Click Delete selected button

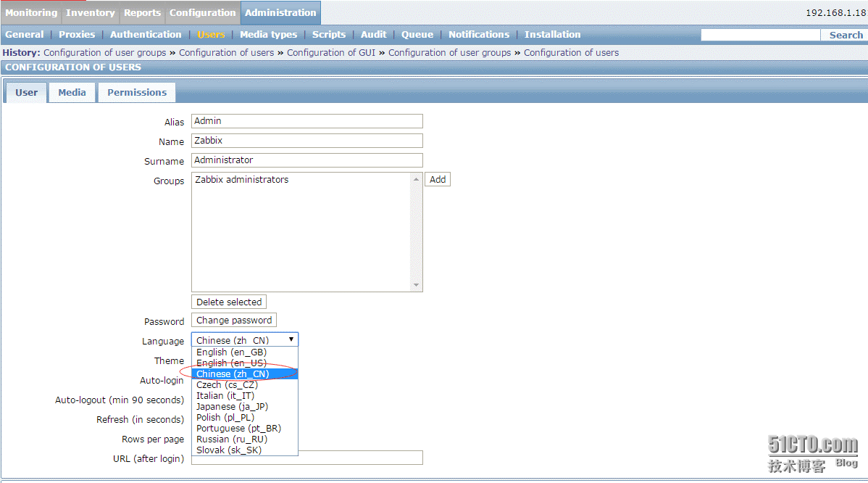(229, 302)
